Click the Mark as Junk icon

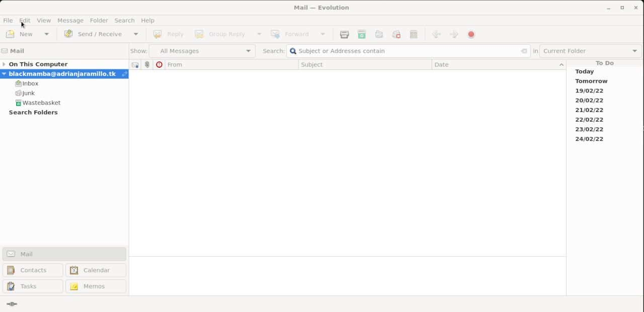pyautogui.click(x=379, y=34)
